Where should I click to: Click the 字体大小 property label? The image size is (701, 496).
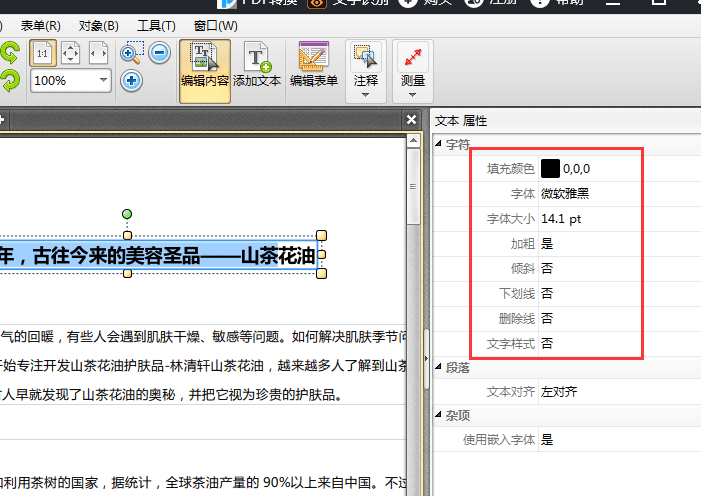[511, 219]
